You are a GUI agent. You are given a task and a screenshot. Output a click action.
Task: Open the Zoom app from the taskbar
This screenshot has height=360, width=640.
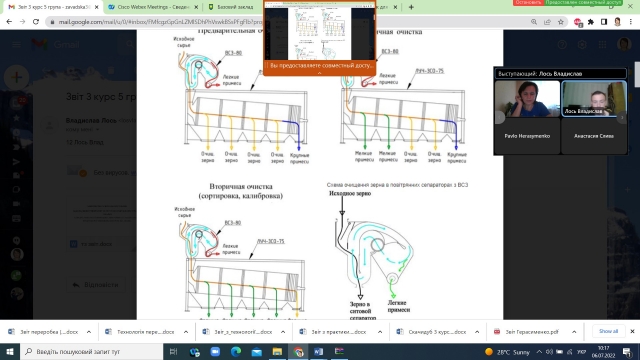[x=215, y=351]
